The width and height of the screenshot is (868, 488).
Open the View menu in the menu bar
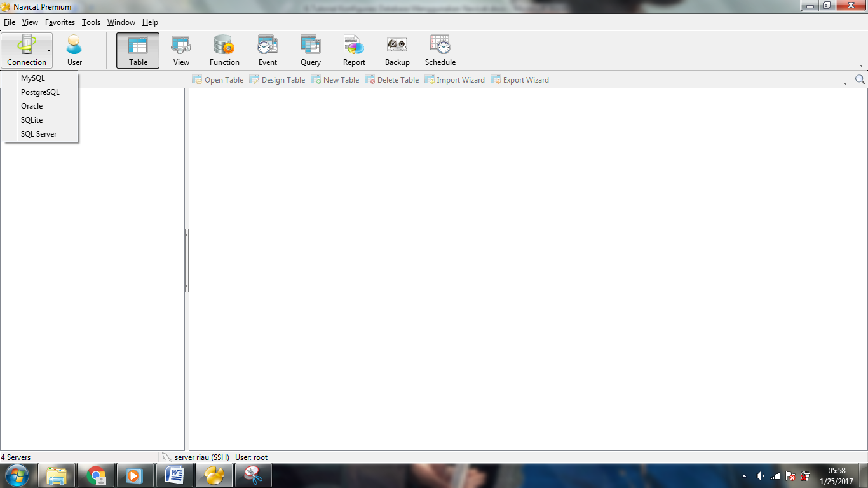pyautogui.click(x=30, y=22)
